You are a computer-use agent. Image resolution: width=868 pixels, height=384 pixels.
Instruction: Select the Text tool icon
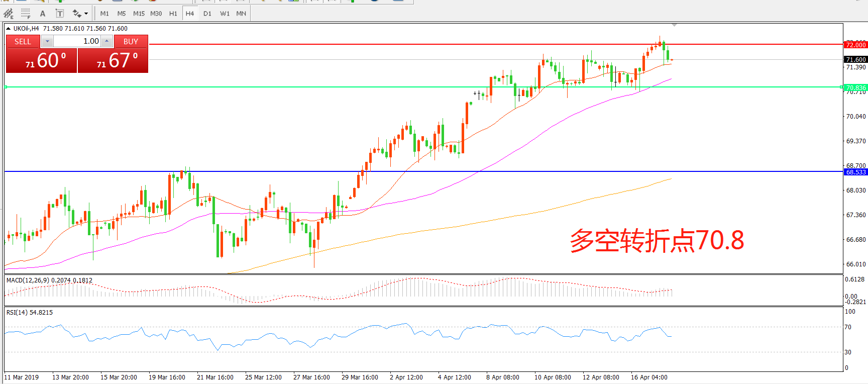click(x=43, y=14)
